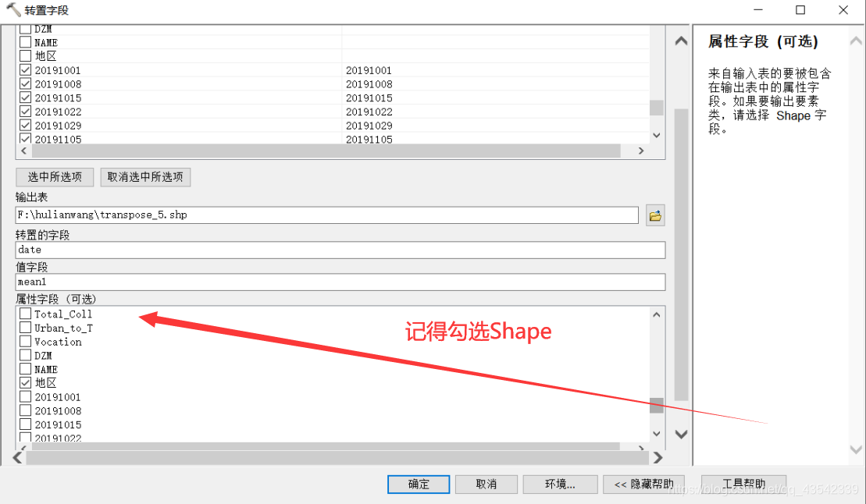The height and width of the screenshot is (504, 866).
Task: Click help panel scroll-up arrow
Action: click(856, 41)
